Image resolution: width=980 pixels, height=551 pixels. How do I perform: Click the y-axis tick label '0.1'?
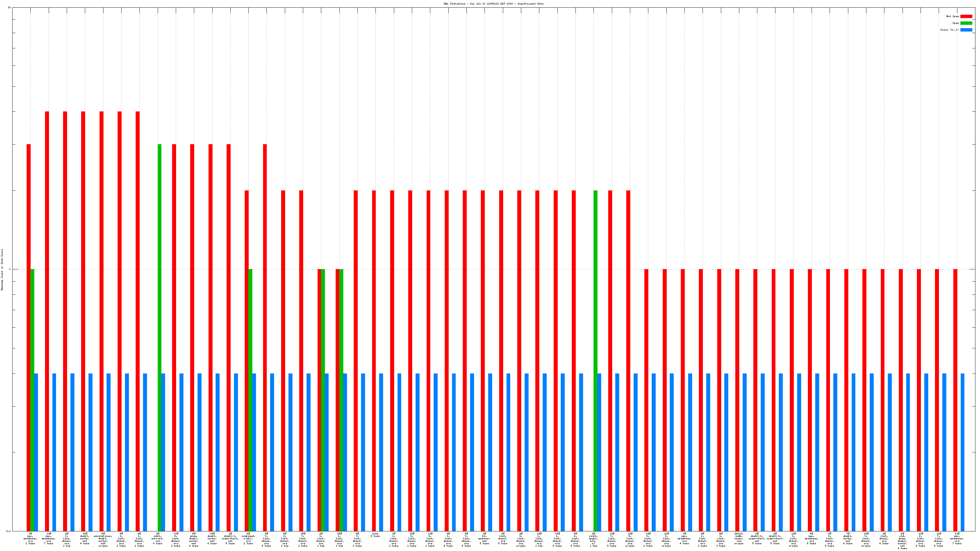[x=8, y=531]
